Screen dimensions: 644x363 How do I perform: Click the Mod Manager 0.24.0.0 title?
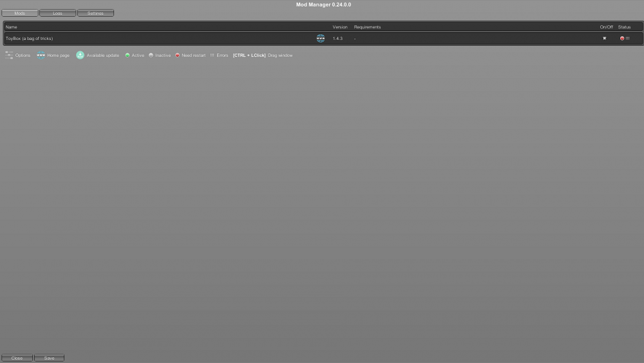(322, 5)
